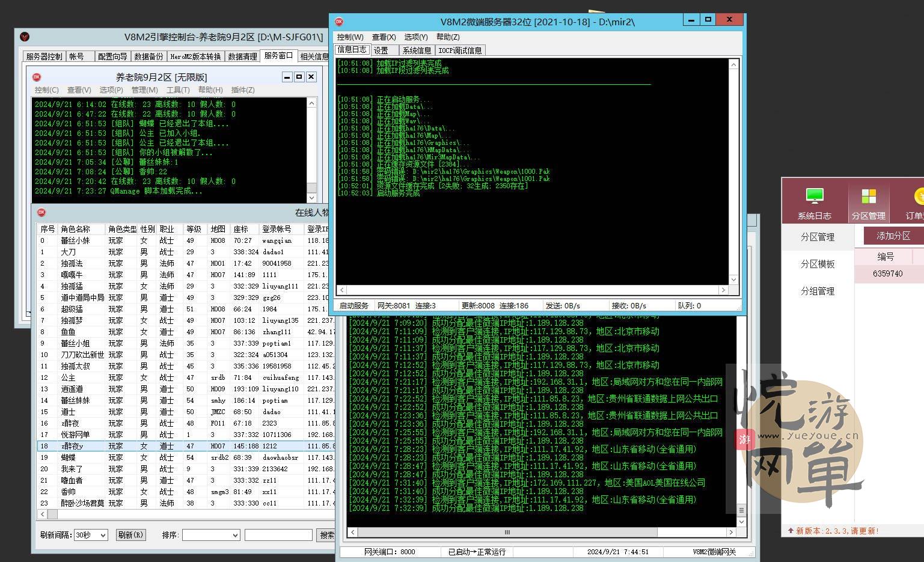The height and width of the screenshot is (562, 924).
Task: Click the V8M2引擎控制台 title bar logo
Action: [x=25, y=37]
